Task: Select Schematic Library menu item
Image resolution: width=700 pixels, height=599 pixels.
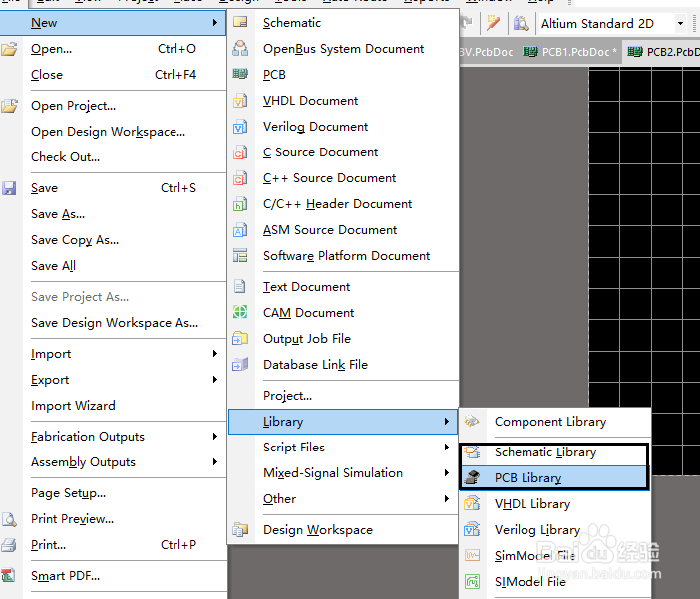Action: (554, 452)
